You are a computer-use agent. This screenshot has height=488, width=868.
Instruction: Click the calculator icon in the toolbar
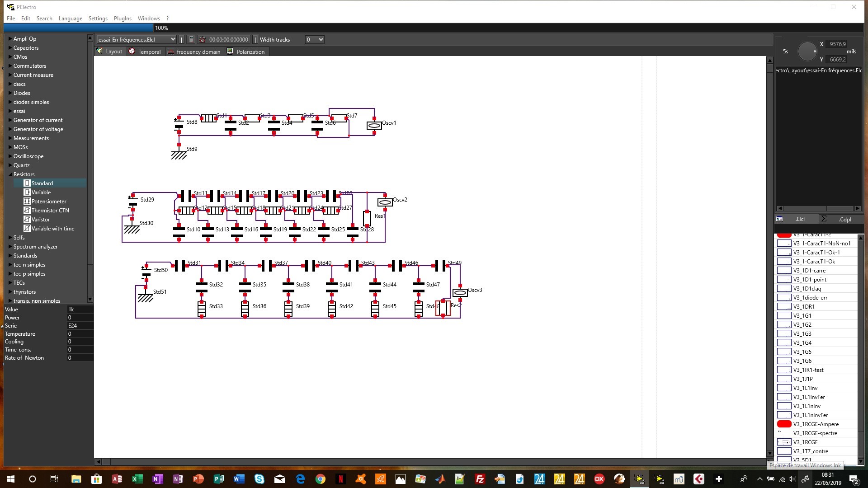pyautogui.click(x=191, y=40)
